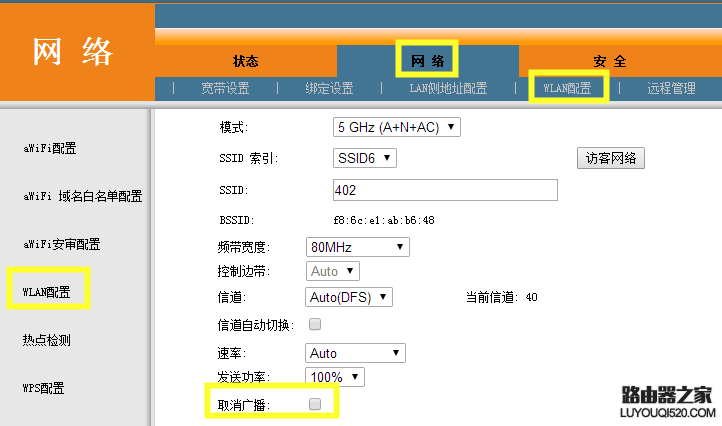Open 宽带设置 submenu

225,88
